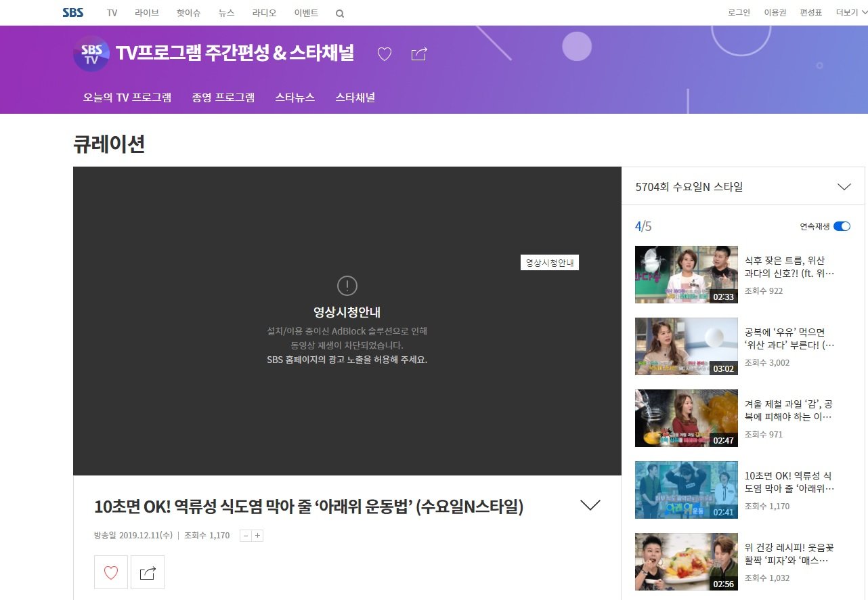Open sharing options with the share icon below the video title
868x600 pixels.
click(148, 572)
